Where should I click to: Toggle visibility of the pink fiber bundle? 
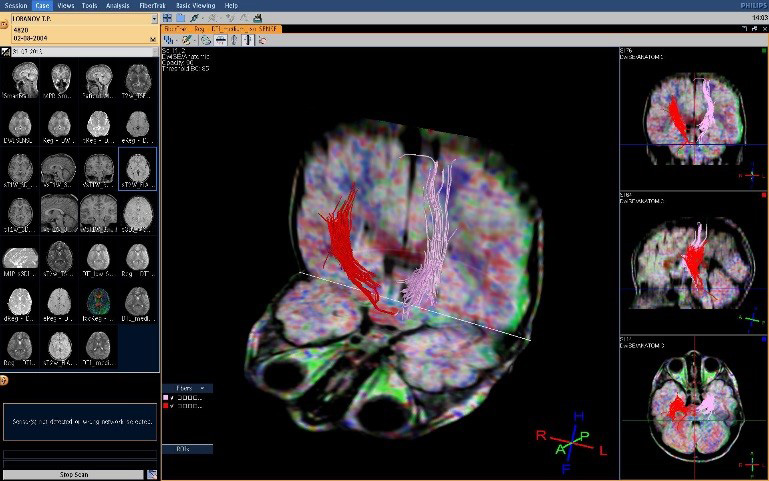coord(172,398)
